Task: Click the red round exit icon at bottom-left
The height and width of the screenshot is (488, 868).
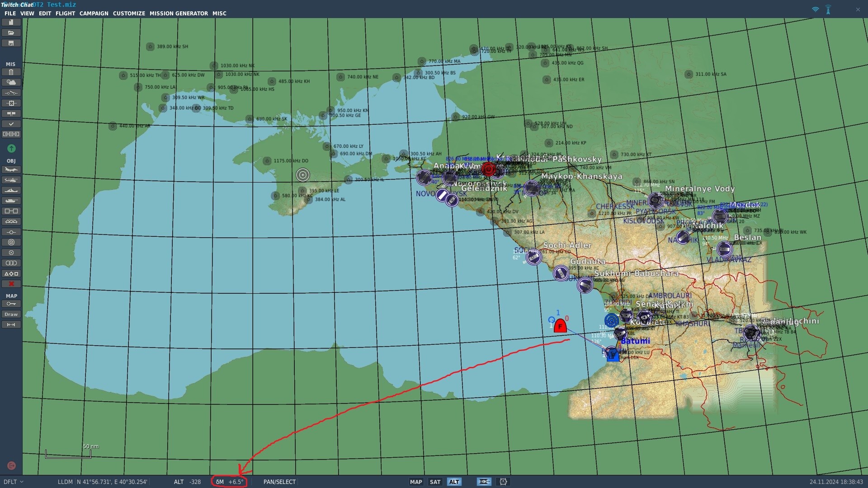Action: tap(11, 465)
